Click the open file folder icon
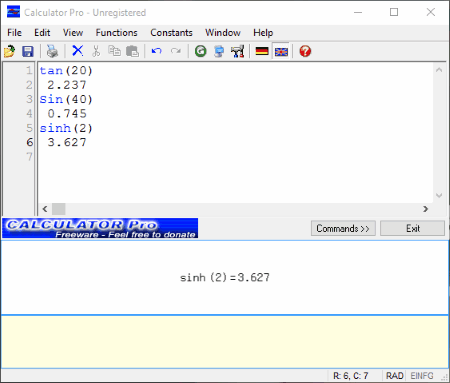 10,51
